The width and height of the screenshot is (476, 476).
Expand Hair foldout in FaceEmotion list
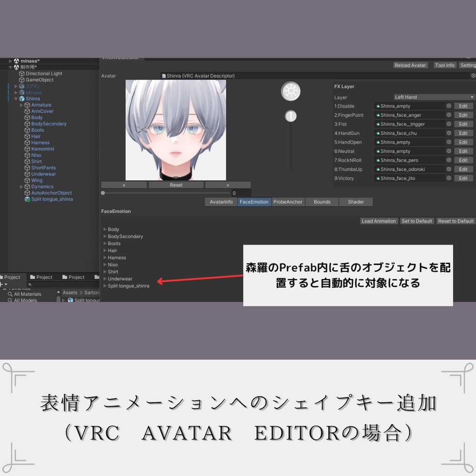[105, 251]
